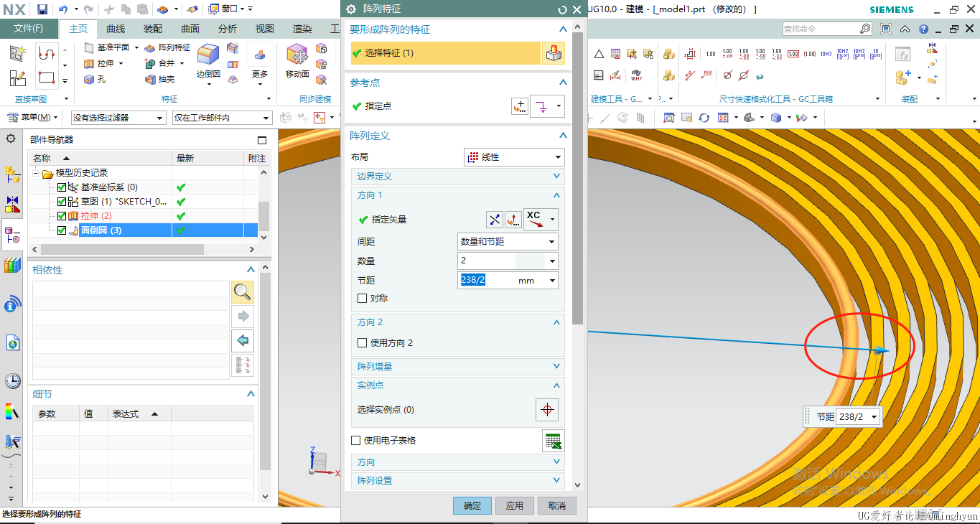Click the instance point selection crosshair icon

(547, 410)
